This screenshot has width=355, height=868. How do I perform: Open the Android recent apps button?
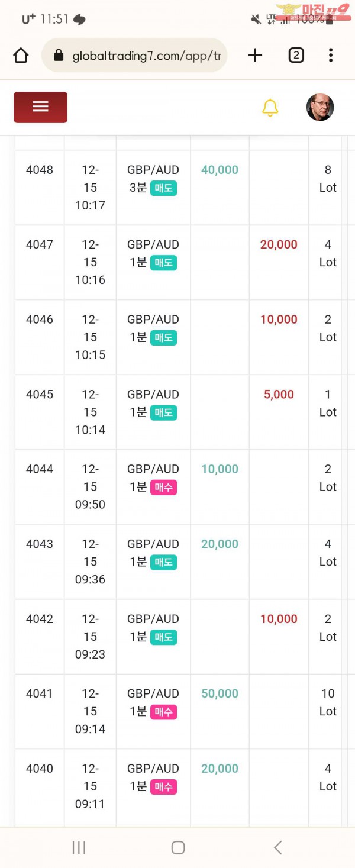coord(79,847)
